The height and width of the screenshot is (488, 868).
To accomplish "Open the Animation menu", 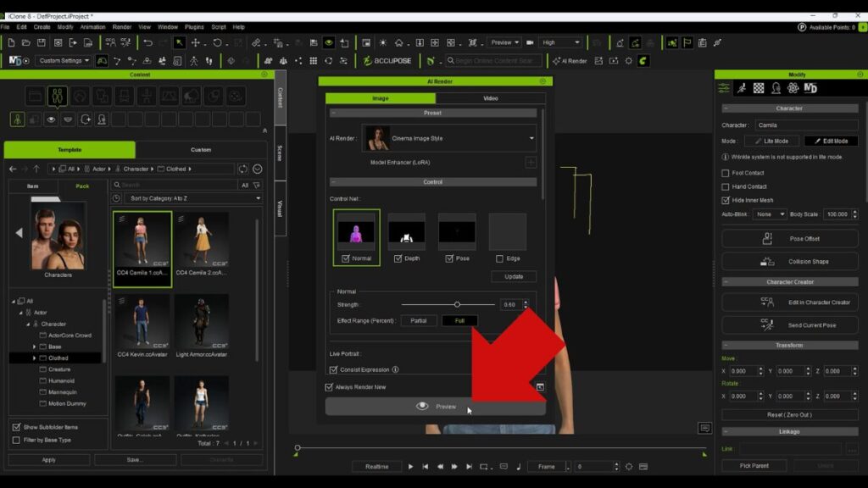I will [92, 26].
